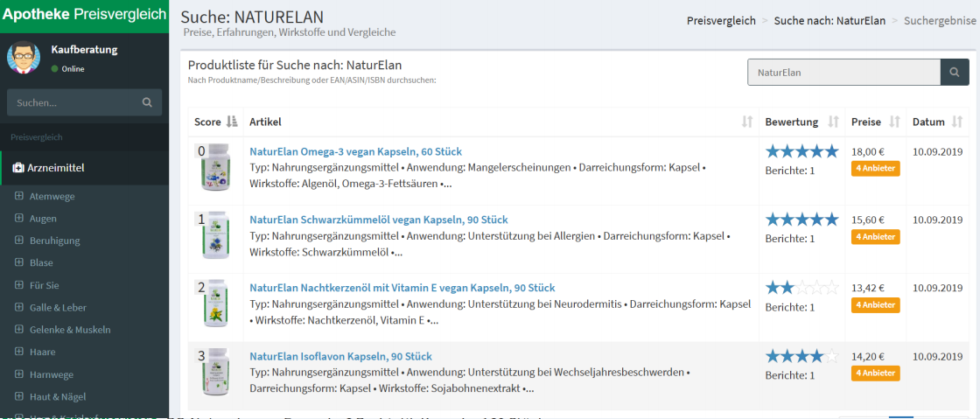Screen dimensions: 980x419
Task: Click the Omega-3 product thumbnail
Action: 215,167
